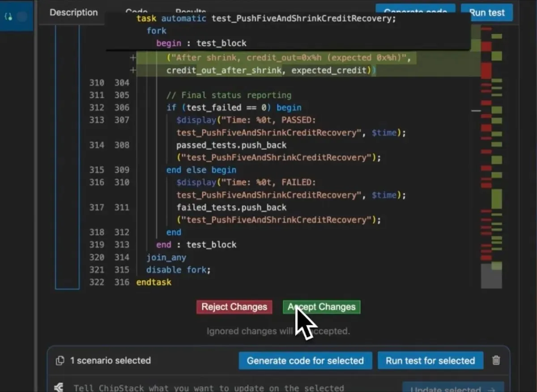Jump to the sticky 'task automatic' header line
Viewport: 537px width, 392px height.
(x=266, y=18)
